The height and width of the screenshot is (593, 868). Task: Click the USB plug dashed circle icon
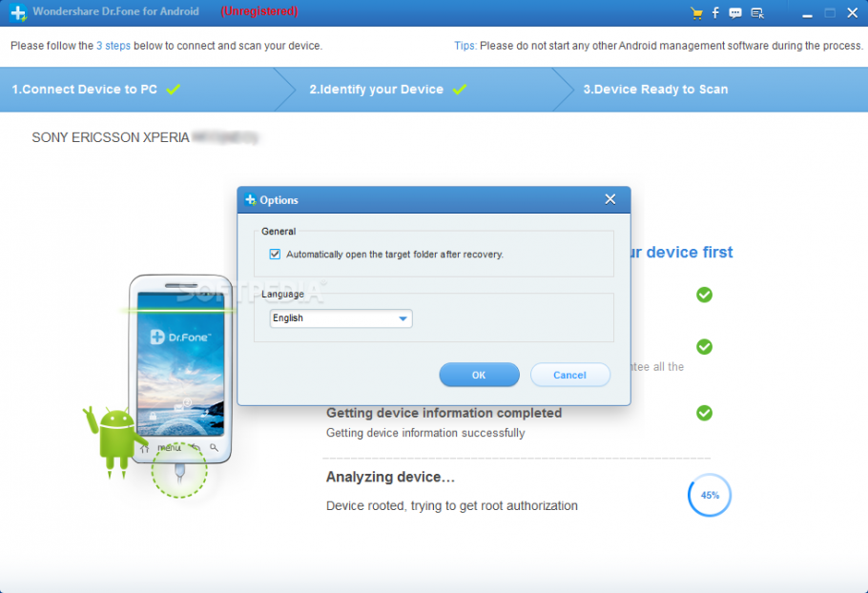(x=179, y=470)
